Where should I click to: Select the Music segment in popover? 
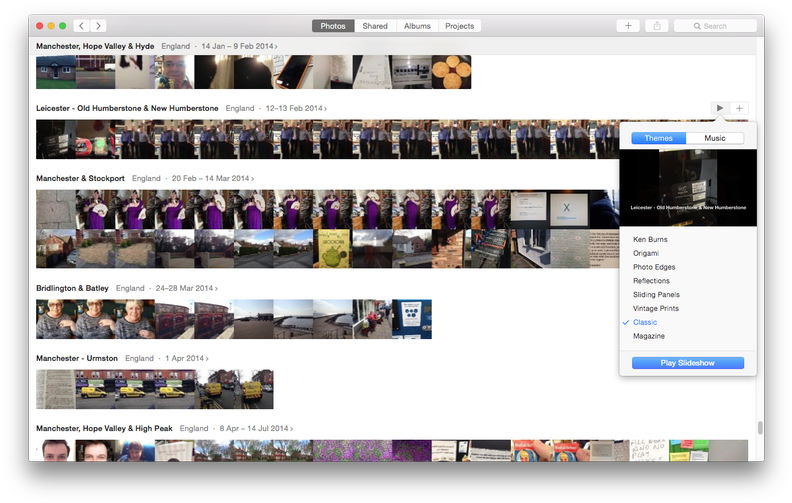pyautogui.click(x=715, y=138)
